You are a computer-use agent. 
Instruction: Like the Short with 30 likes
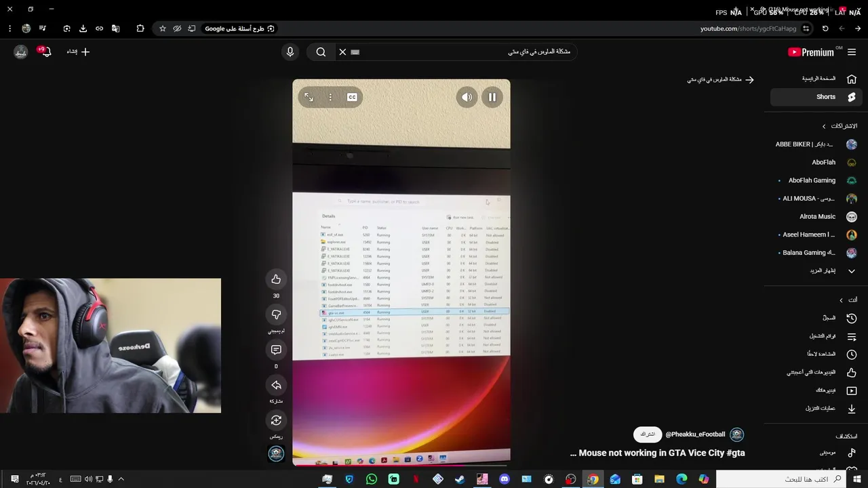pyautogui.click(x=276, y=279)
